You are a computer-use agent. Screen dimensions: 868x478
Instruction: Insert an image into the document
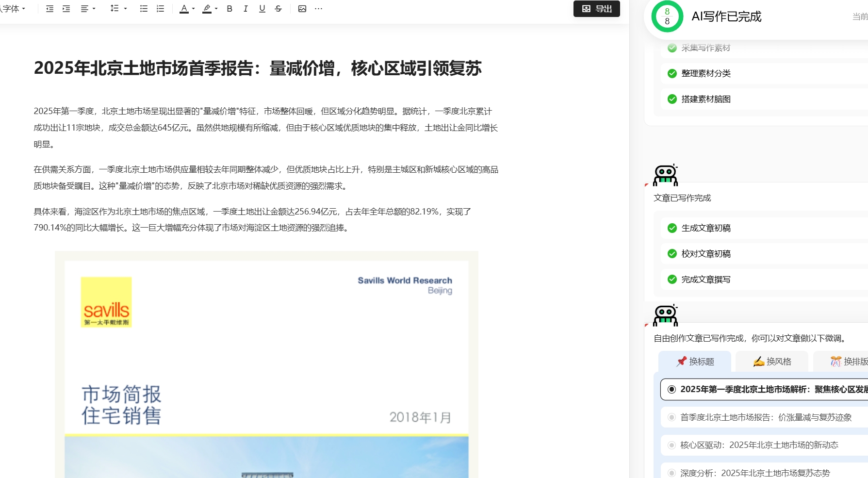302,9
